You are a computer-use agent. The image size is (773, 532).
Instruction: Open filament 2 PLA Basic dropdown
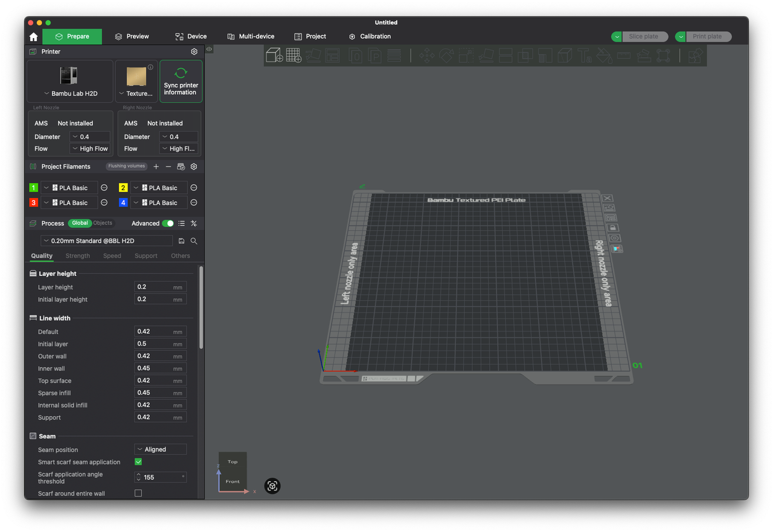point(159,188)
